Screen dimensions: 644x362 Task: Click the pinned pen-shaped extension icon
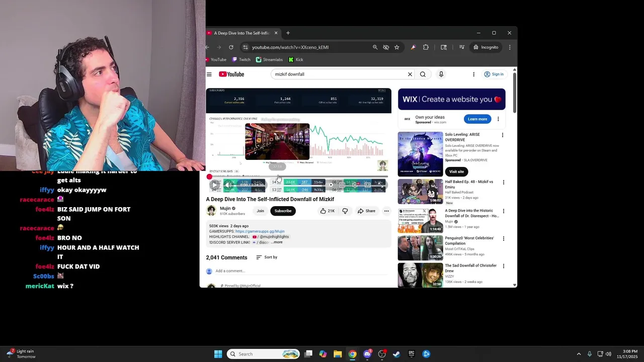pos(413,47)
